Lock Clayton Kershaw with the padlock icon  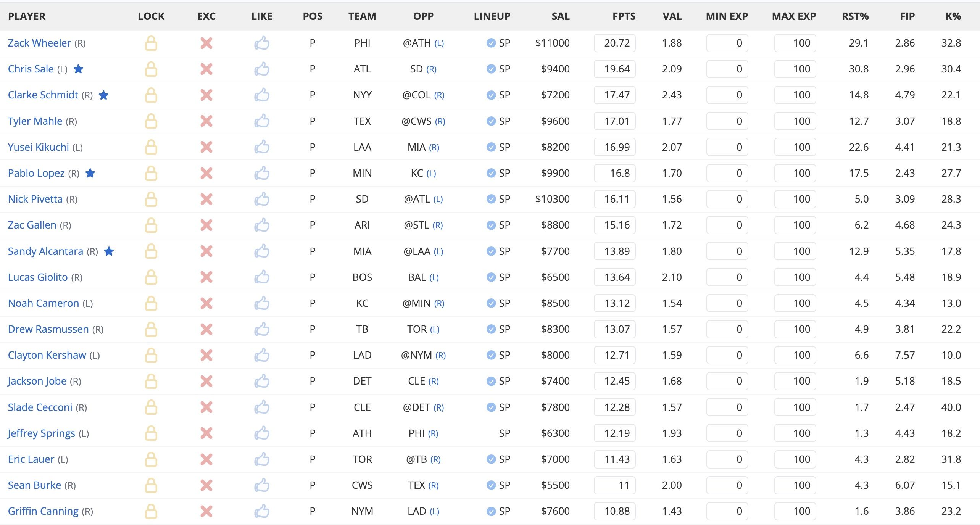coord(151,355)
